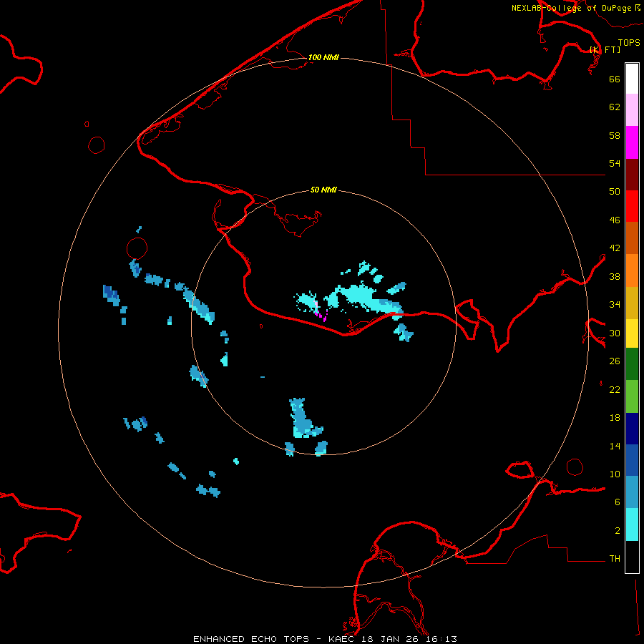Image resolution: width=644 pixels, height=644 pixels.
Task: Click the ENHANCED ECHO TOPS KAEC caption
Action: pos(325,639)
